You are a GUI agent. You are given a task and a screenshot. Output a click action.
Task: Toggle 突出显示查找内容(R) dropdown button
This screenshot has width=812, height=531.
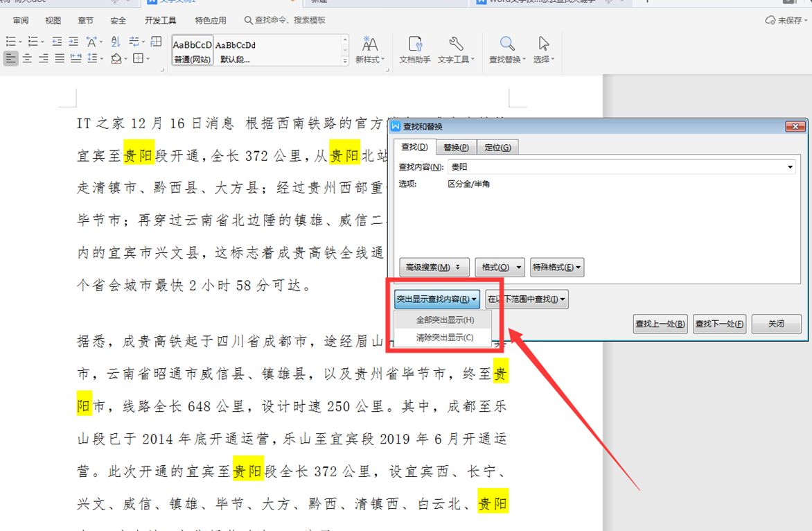pyautogui.click(x=437, y=299)
